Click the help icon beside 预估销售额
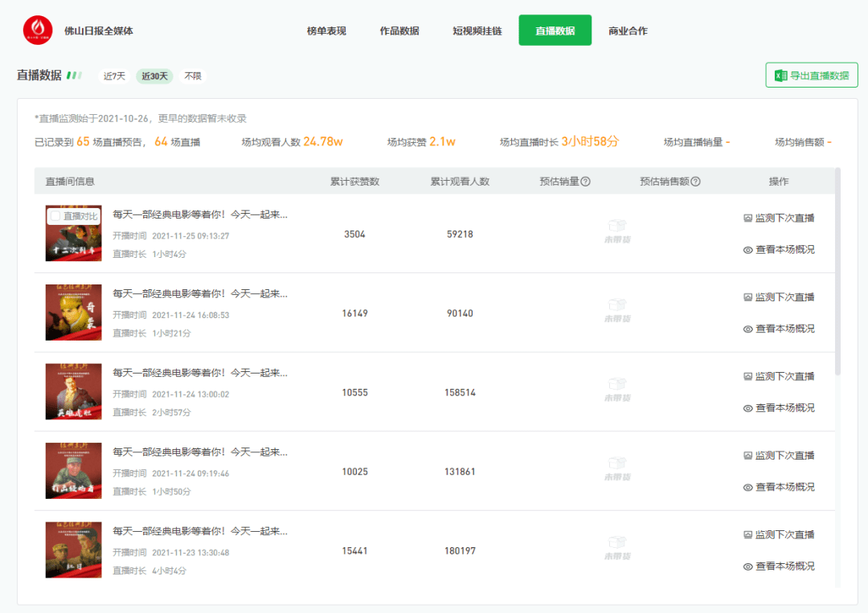Image resolution: width=868 pixels, height=613 pixels. [696, 182]
